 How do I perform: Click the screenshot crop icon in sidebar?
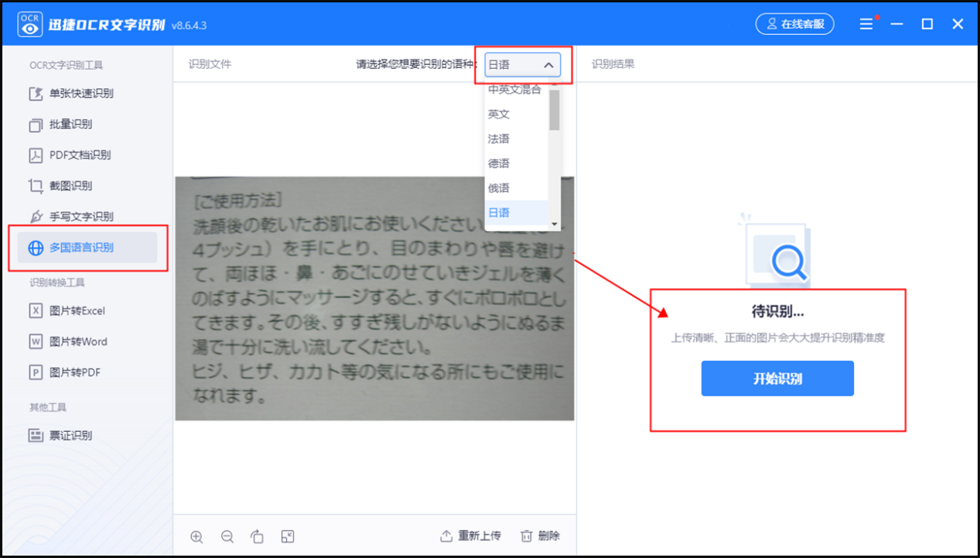click(x=36, y=186)
